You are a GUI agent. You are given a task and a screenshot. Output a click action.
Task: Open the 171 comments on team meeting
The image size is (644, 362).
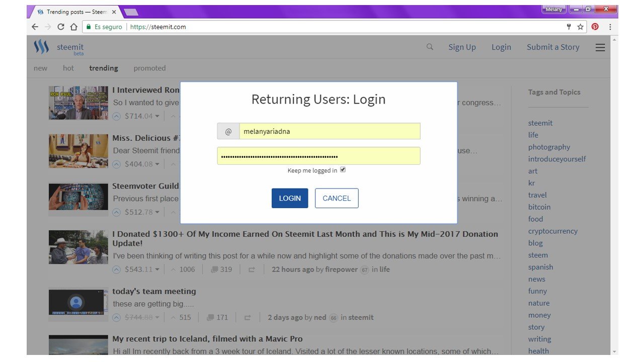[x=217, y=318]
